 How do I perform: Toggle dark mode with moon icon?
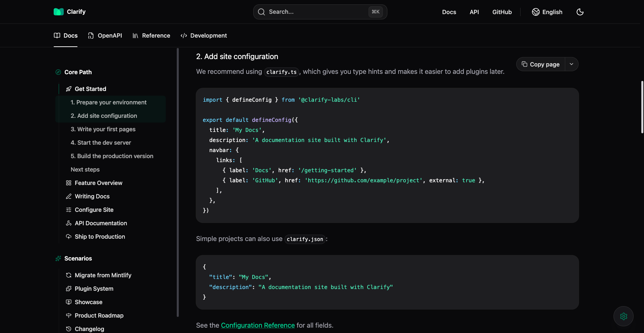580,12
